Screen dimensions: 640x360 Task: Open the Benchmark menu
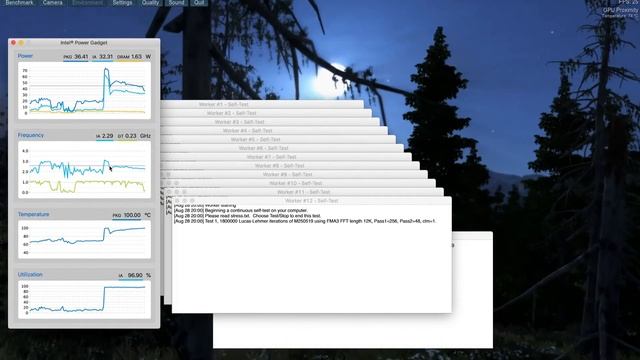tap(19, 2)
